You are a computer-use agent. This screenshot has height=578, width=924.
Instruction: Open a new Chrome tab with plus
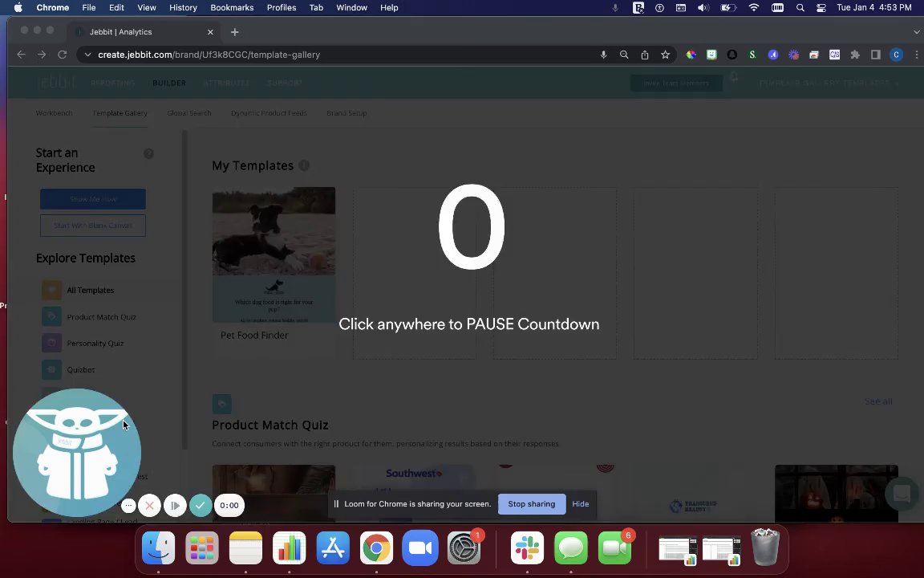234,32
